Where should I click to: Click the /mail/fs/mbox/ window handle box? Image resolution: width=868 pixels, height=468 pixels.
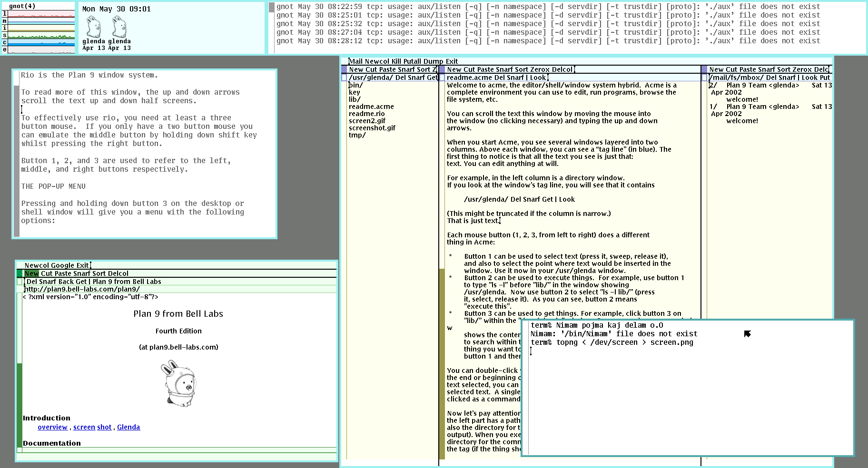tap(704, 78)
